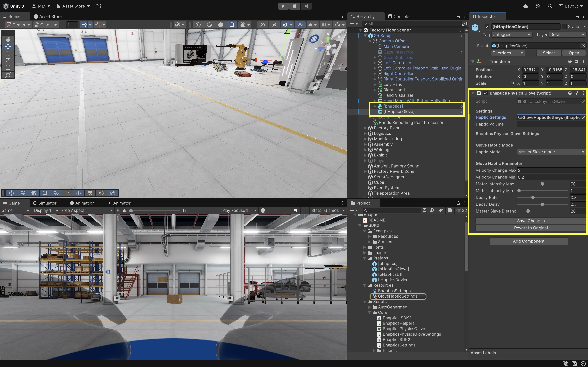This screenshot has height=367, width=588.
Task: Open the Undo History icon
Action: coord(537,6)
